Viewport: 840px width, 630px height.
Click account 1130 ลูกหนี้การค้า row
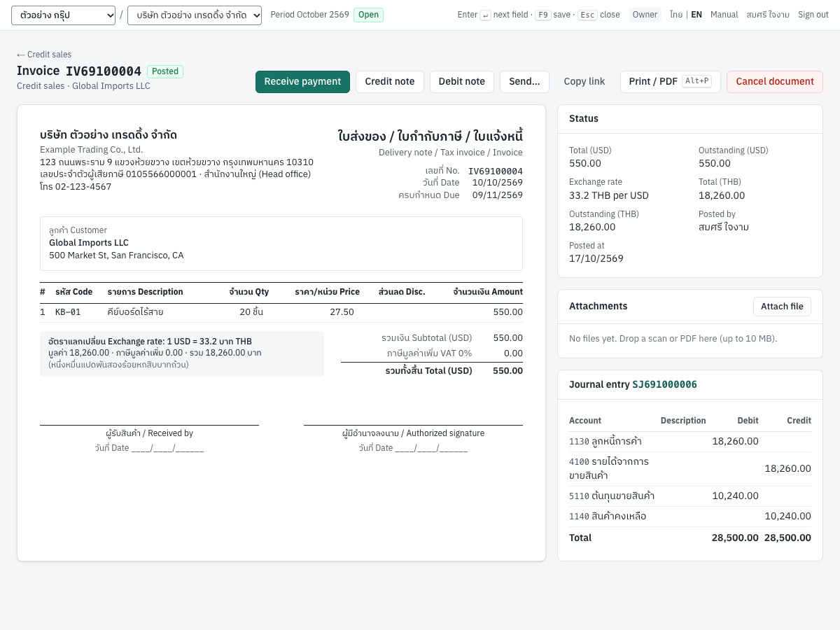click(690, 442)
